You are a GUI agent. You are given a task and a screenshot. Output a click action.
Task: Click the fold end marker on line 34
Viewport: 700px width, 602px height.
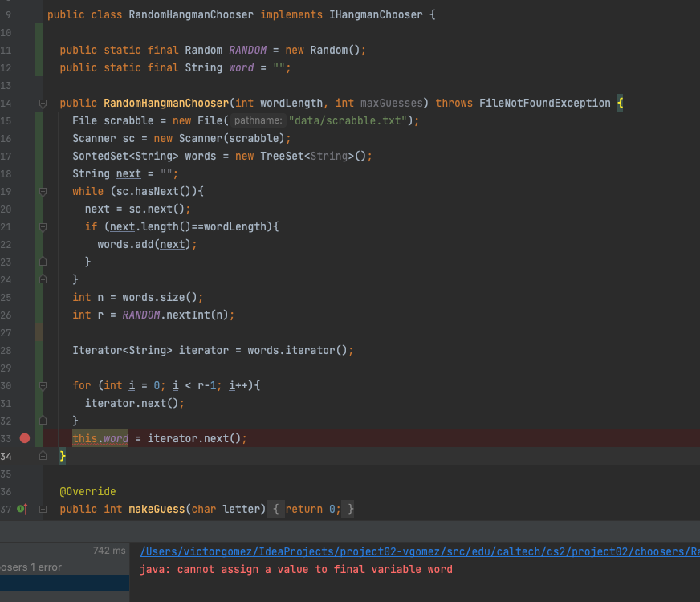click(x=43, y=456)
